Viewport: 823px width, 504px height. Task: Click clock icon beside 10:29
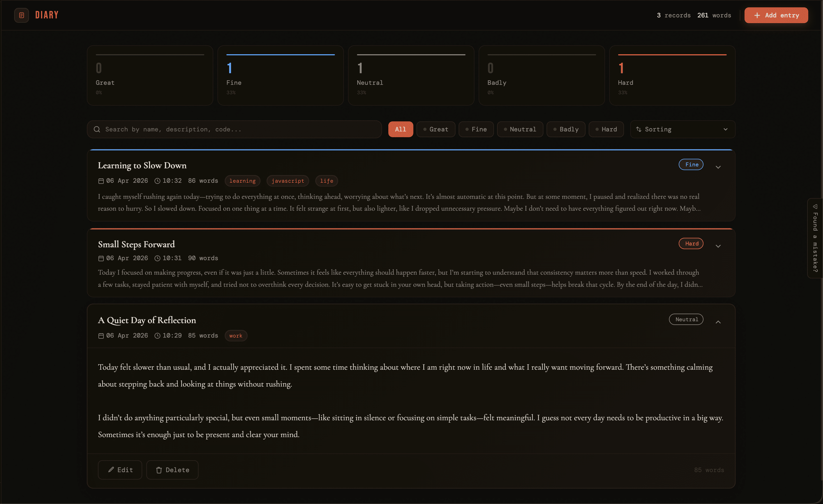157,336
